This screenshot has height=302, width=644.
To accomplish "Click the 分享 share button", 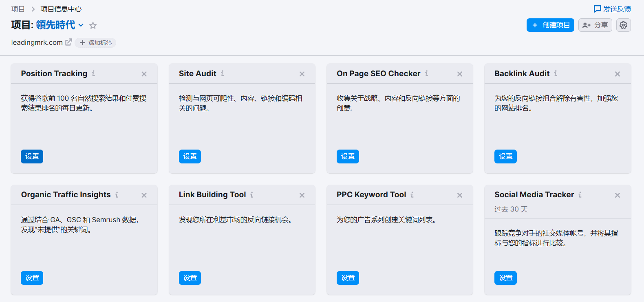I will 595,25.
